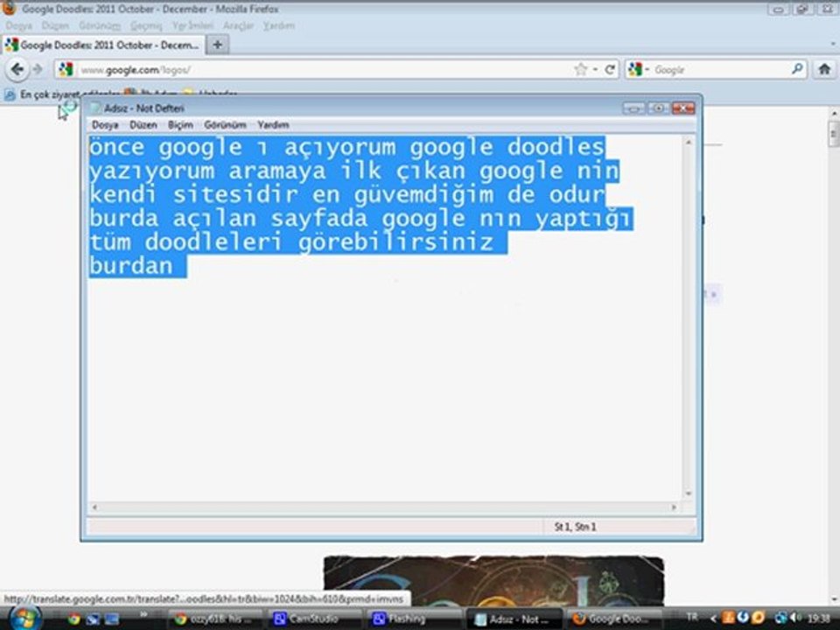840x630 pixels.
Task: Open a new tab with the plus button
Action: 218,45
